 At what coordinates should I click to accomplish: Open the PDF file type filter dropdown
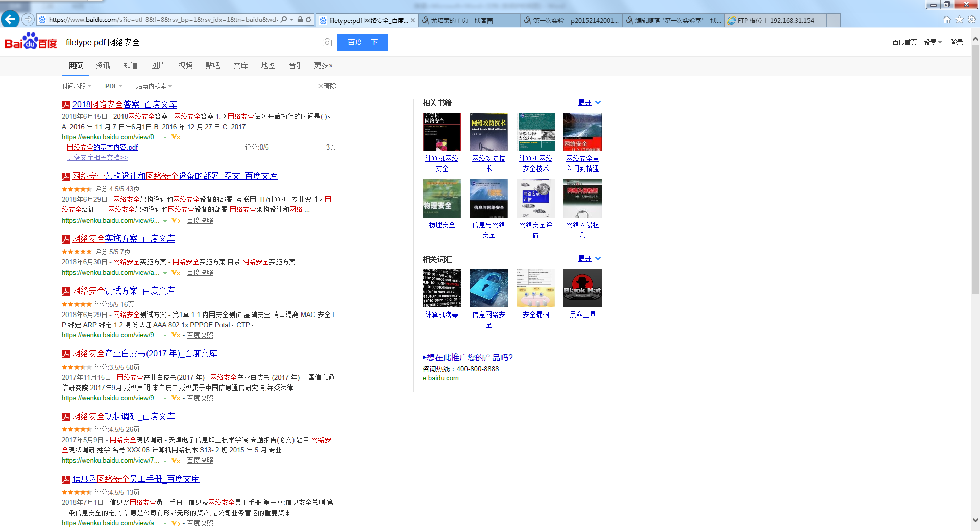(114, 86)
